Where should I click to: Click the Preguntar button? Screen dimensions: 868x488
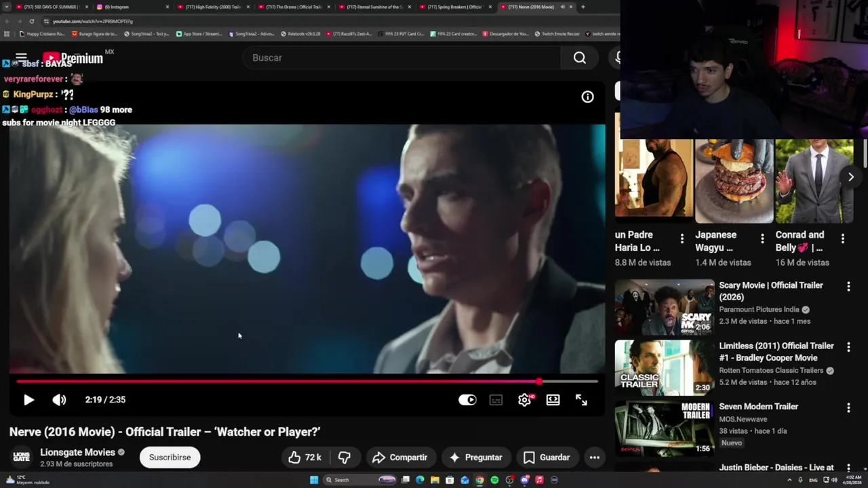pos(475,457)
